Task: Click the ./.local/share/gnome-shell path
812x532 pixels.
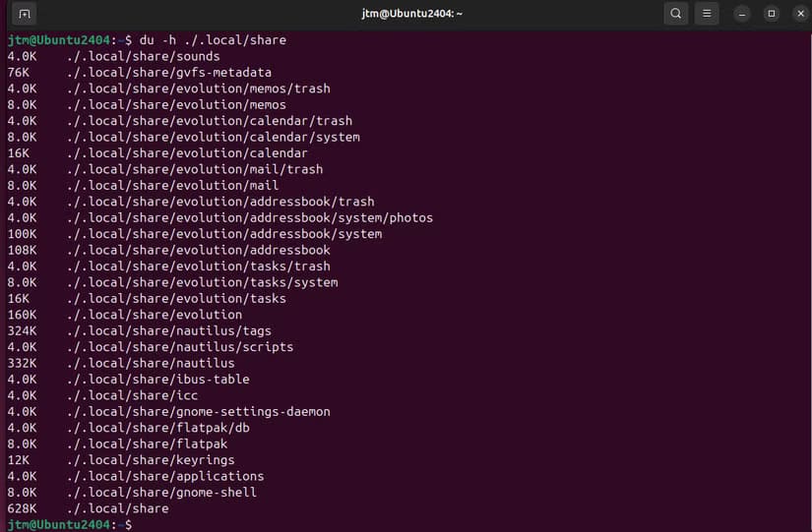Action: 161,492
